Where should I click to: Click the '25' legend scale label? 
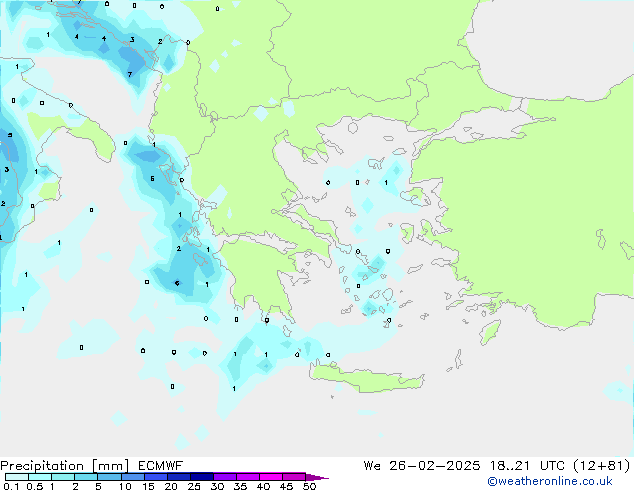pos(194,486)
